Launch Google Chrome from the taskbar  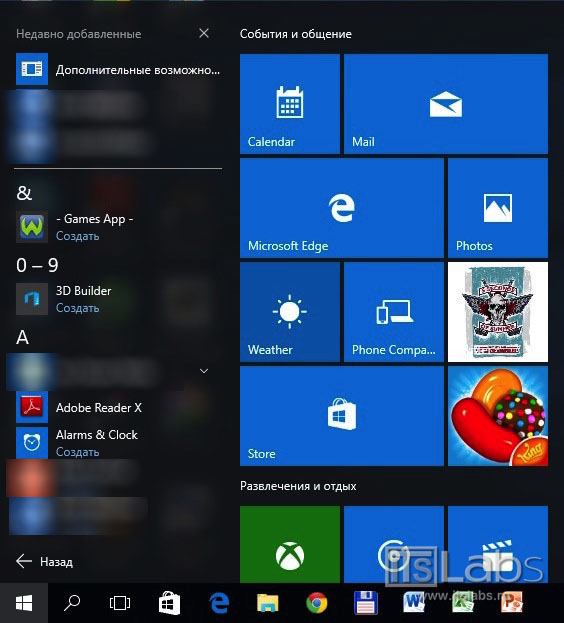pos(317,603)
